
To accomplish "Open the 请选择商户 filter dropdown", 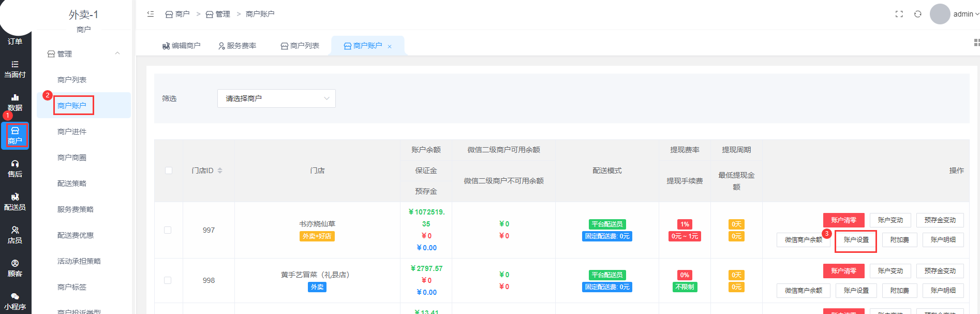I will pyautogui.click(x=276, y=98).
